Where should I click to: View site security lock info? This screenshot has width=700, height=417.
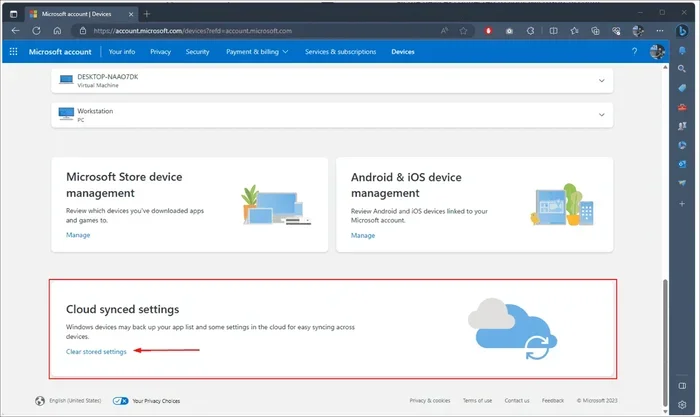83,31
